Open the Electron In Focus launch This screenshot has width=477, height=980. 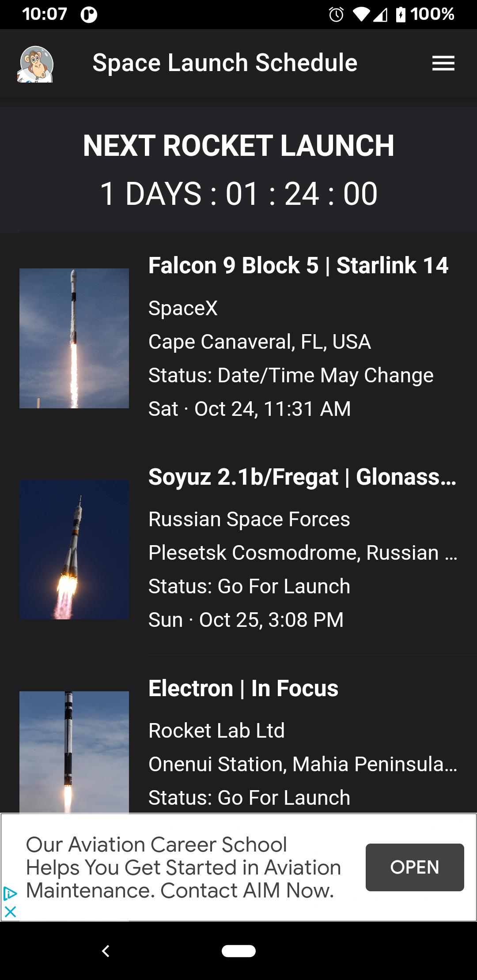click(243, 689)
